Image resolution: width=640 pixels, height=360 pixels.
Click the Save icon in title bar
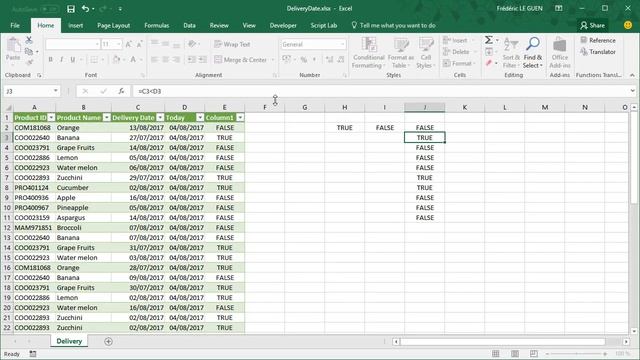tap(71, 9)
